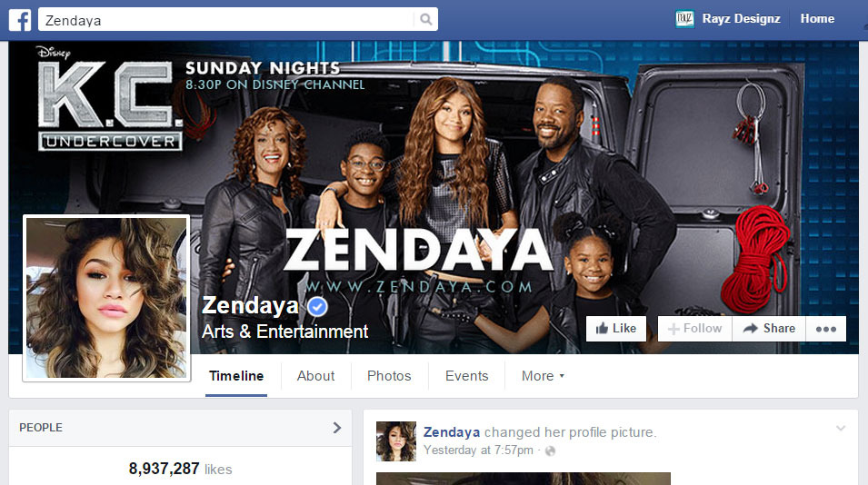Open the post privacy globe icon
This screenshot has width=868, height=485.
[550, 450]
